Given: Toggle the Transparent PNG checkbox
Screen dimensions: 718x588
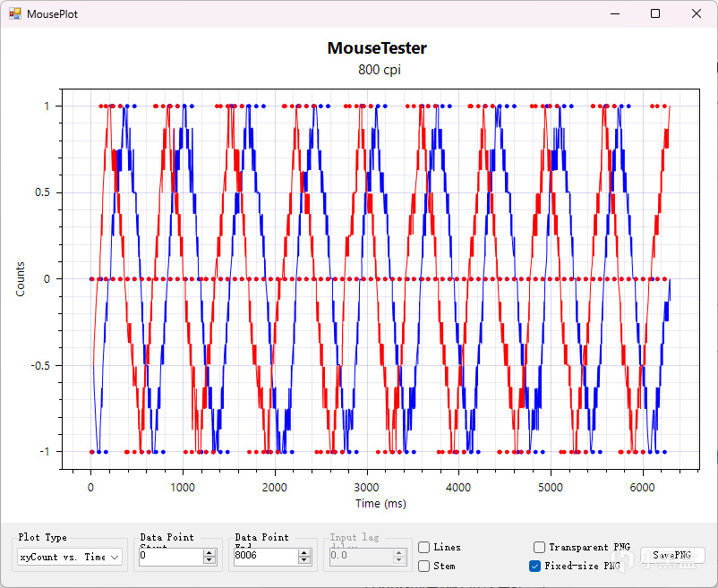Looking at the screenshot, I should point(540,547).
